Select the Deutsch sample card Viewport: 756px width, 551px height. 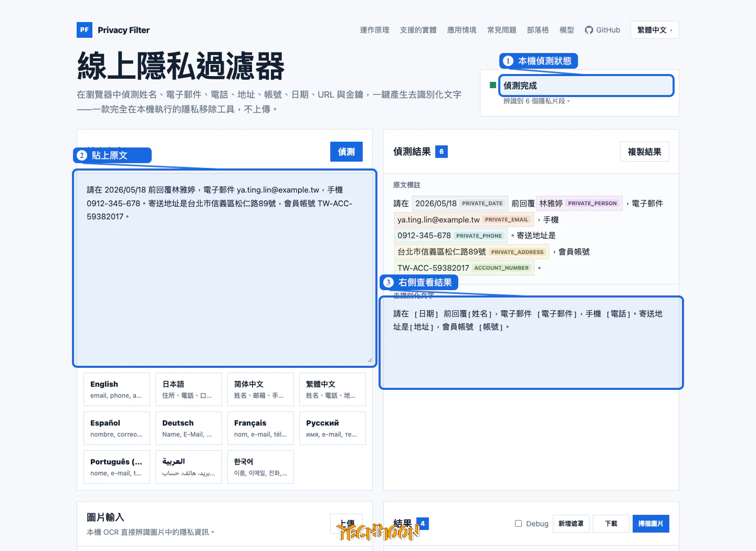click(x=188, y=428)
